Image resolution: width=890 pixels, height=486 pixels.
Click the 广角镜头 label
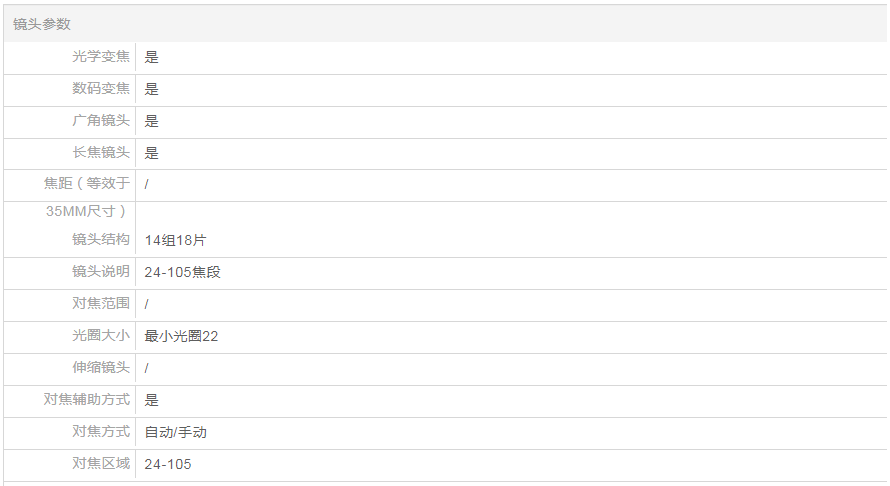(x=101, y=121)
